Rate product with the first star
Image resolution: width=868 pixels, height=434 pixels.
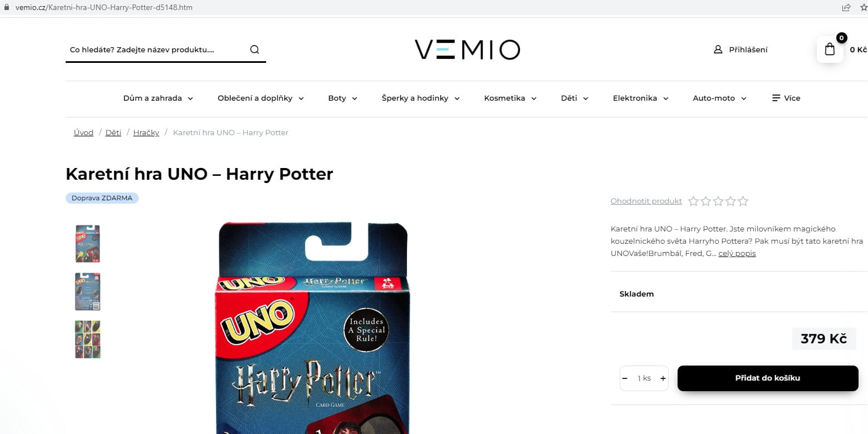(693, 201)
